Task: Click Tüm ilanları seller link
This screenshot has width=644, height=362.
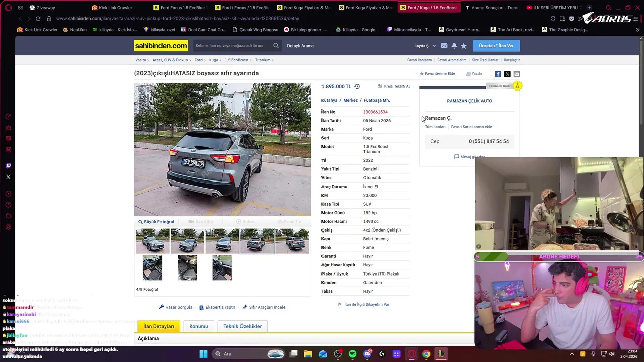Action: pyautogui.click(x=435, y=127)
